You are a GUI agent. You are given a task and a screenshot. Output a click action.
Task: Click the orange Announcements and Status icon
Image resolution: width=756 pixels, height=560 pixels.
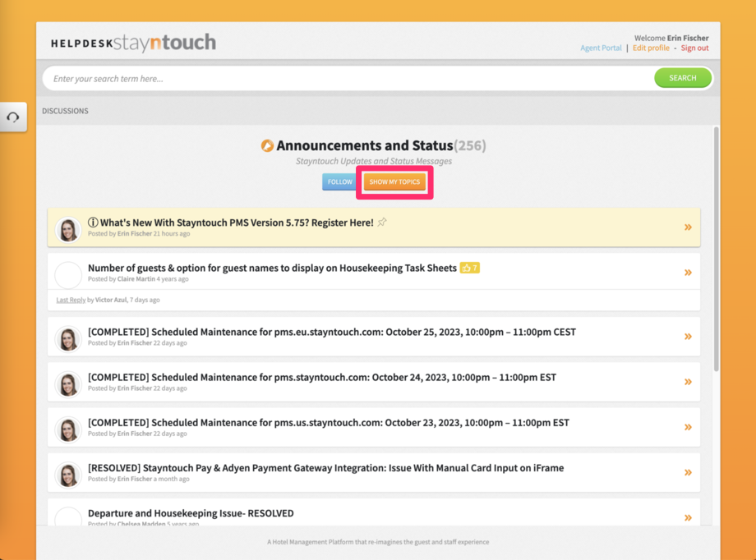267,145
